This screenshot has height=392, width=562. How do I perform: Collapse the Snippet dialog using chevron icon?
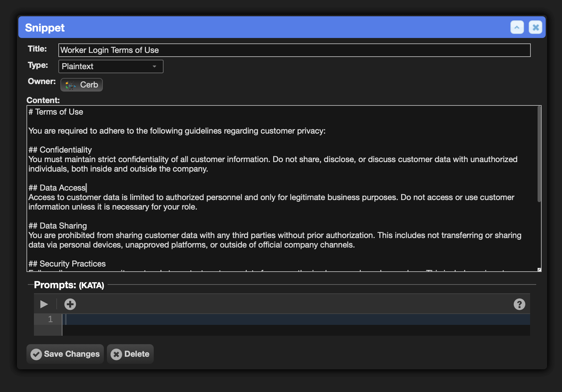click(517, 27)
